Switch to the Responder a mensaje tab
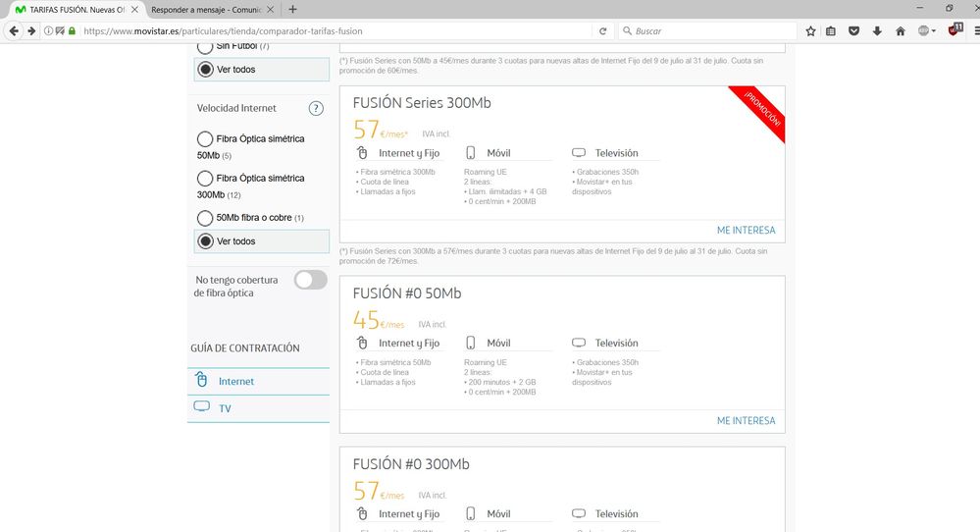The height and width of the screenshot is (532, 980). click(x=204, y=9)
